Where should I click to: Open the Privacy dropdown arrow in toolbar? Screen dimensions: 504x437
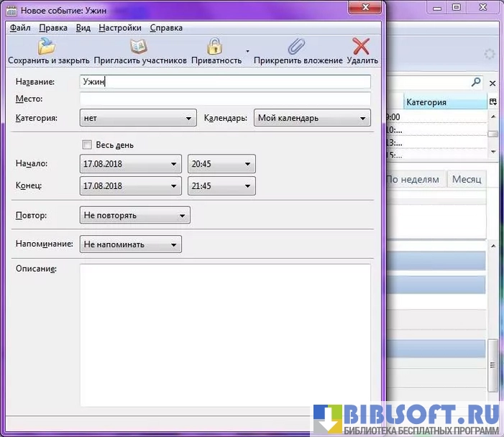point(247,52)
